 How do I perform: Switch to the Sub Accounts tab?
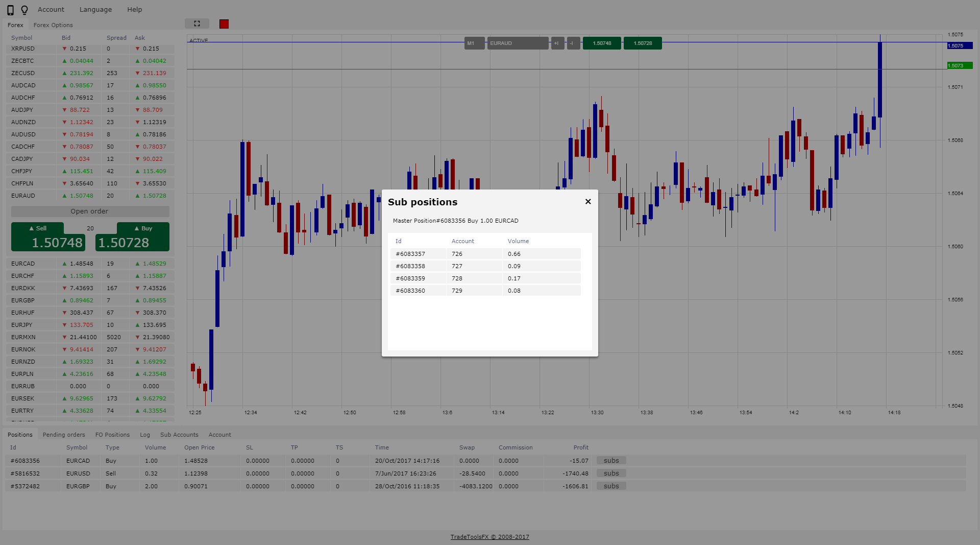(179, 434)
